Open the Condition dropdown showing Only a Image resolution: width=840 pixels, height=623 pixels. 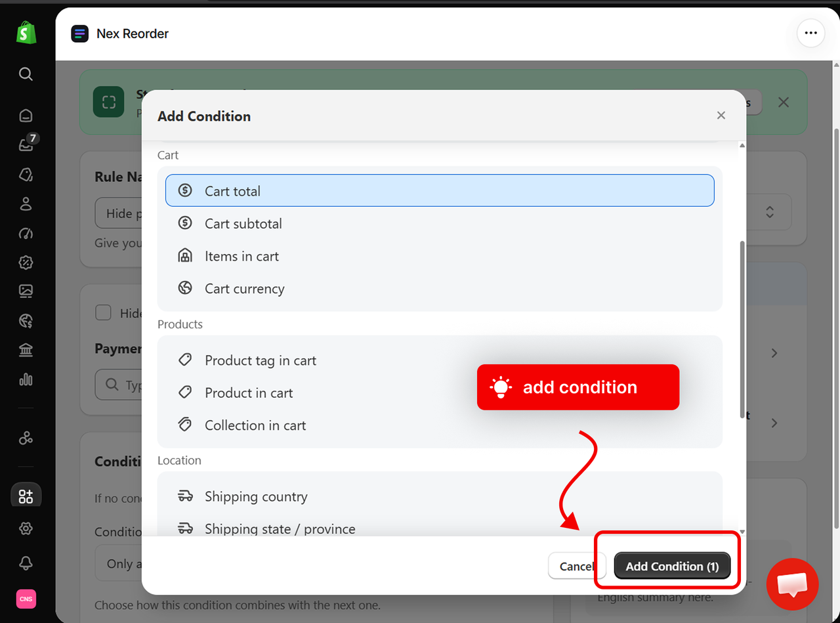pos(119,563)
